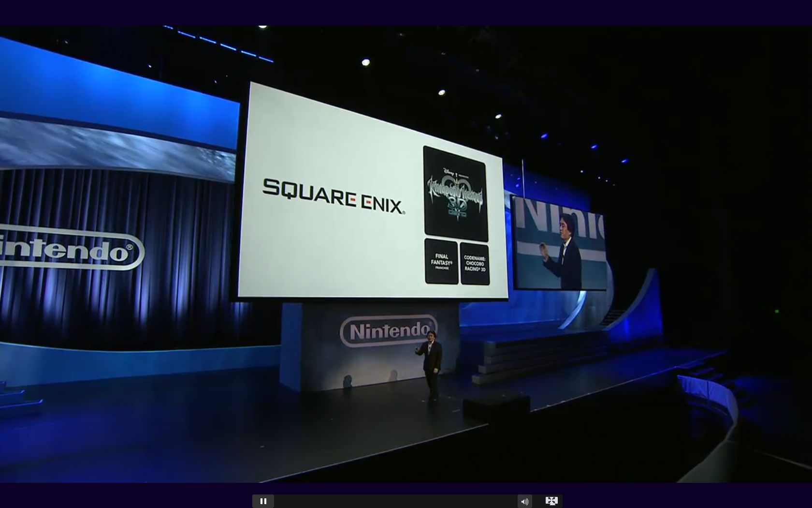The width and height of the screenshot is (812, 508).
Task: Seek along the video progress bar
Action: coord(396,501)
